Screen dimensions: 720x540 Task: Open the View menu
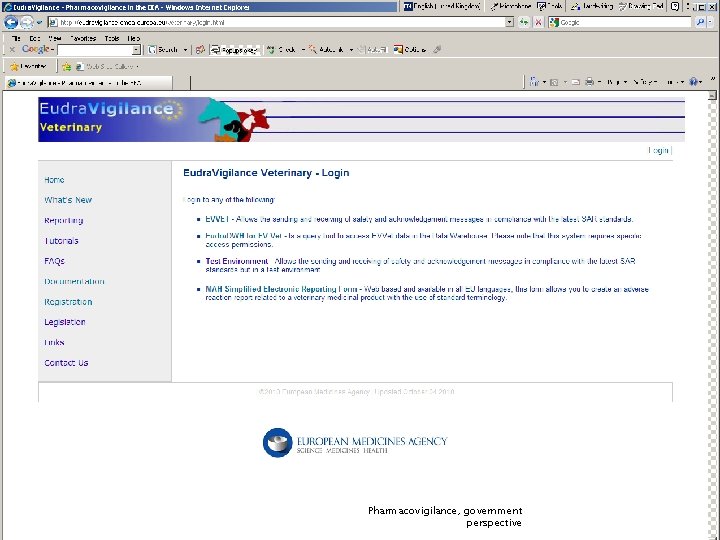click(55, 38)
